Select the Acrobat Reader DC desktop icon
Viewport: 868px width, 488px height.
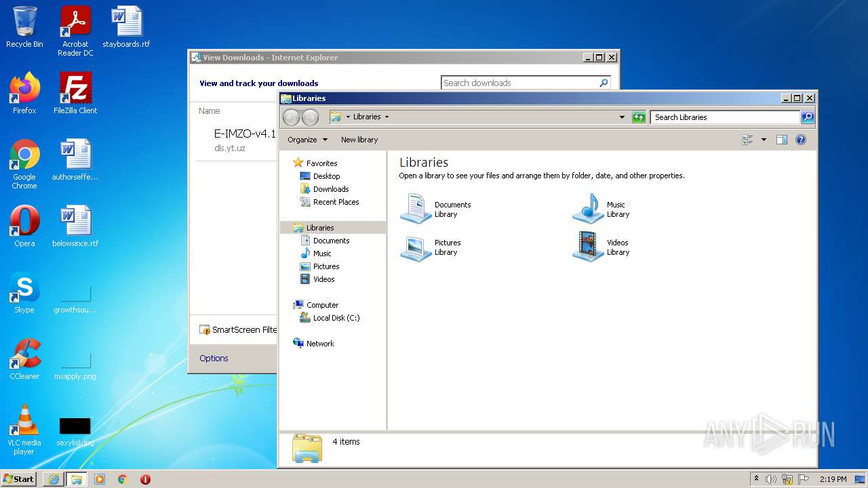coord(75,31)
